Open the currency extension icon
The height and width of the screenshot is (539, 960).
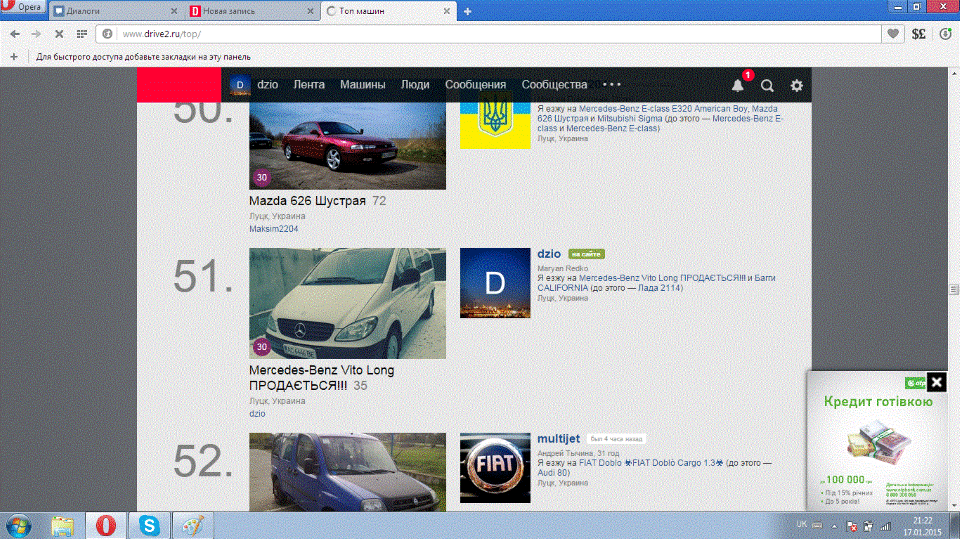(919, 34)
